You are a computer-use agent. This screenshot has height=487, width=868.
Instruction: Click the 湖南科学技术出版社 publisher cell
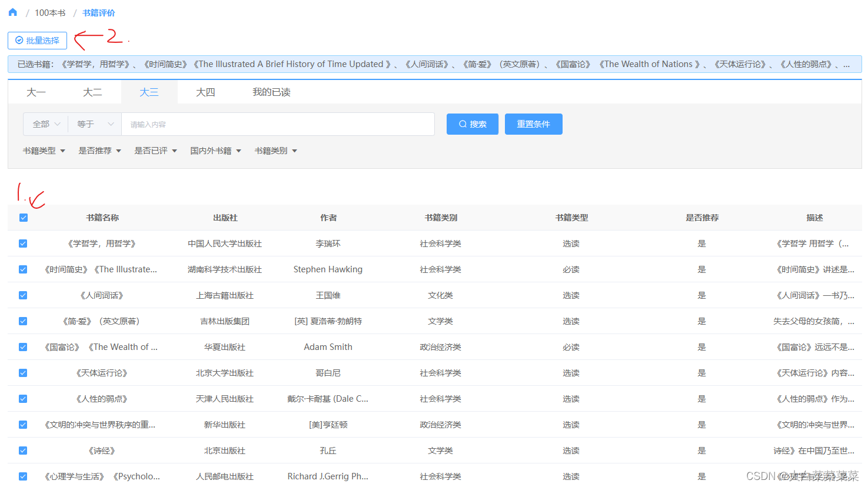(x=225, y=269)
